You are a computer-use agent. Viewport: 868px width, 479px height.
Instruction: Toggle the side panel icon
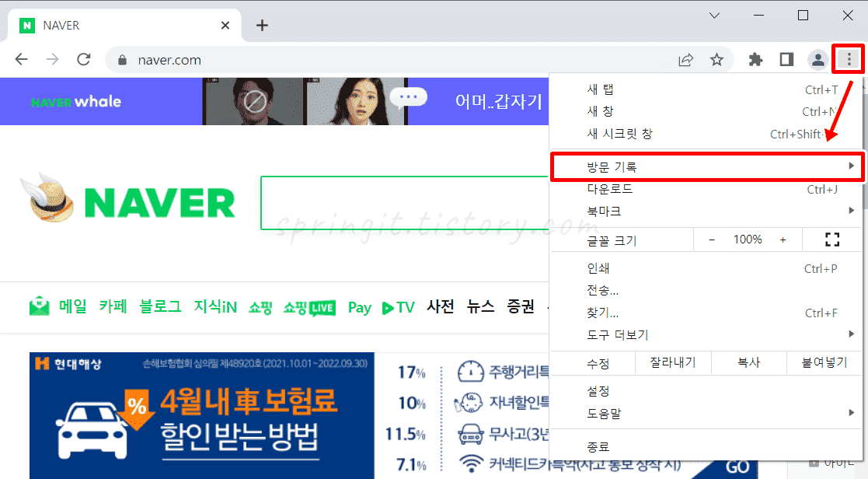coord(786,59)
